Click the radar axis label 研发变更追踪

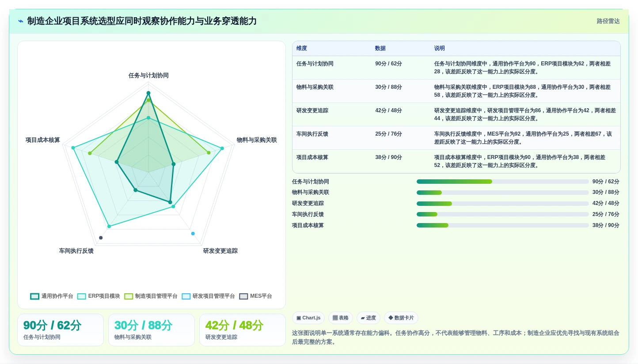pos(220,251)
